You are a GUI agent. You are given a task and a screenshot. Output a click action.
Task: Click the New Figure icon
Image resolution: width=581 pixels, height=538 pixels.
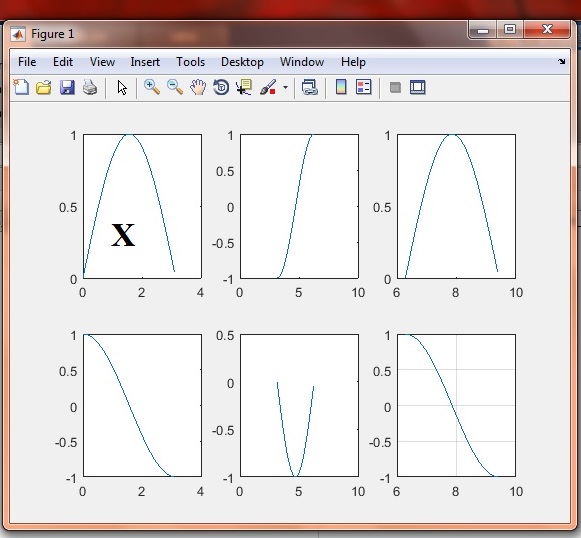pos(21,87)
